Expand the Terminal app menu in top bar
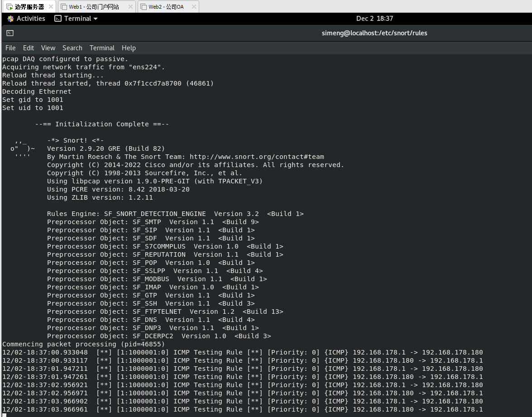Viewport: 532px width, 417px height. pyautogui.click(x=76, y=19)
